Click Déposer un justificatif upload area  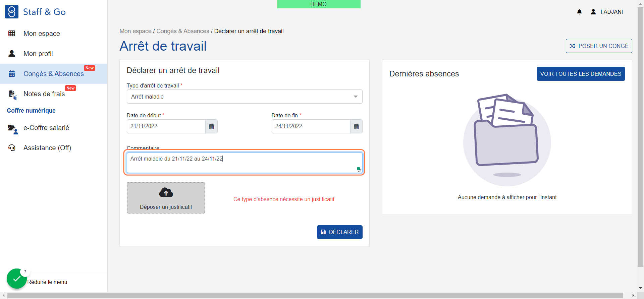coord(166,198)
